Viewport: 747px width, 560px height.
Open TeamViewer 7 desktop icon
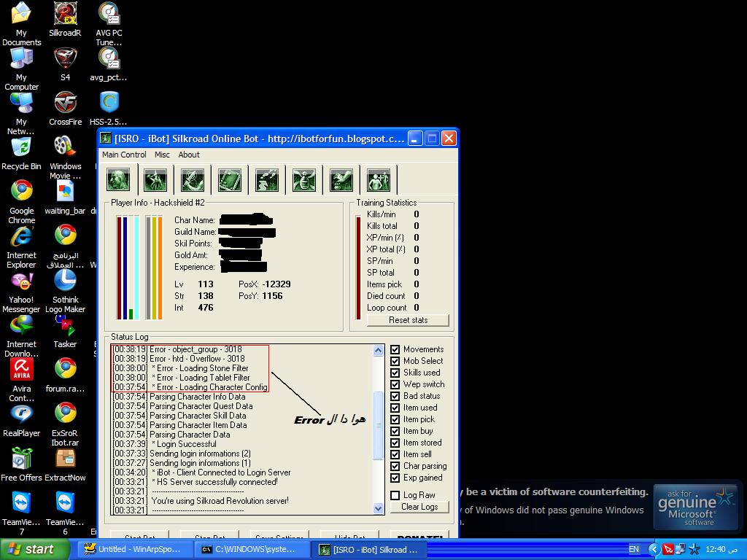(21, 513)
